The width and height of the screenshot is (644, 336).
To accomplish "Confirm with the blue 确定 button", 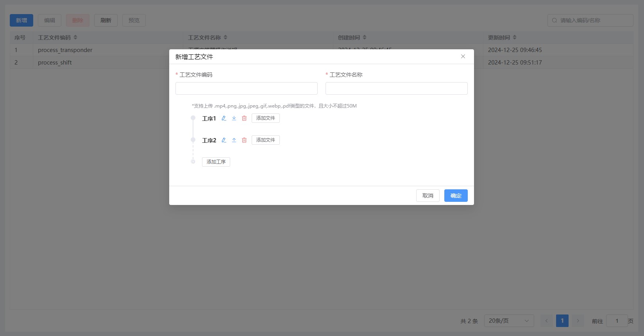I will click(456, 196).
